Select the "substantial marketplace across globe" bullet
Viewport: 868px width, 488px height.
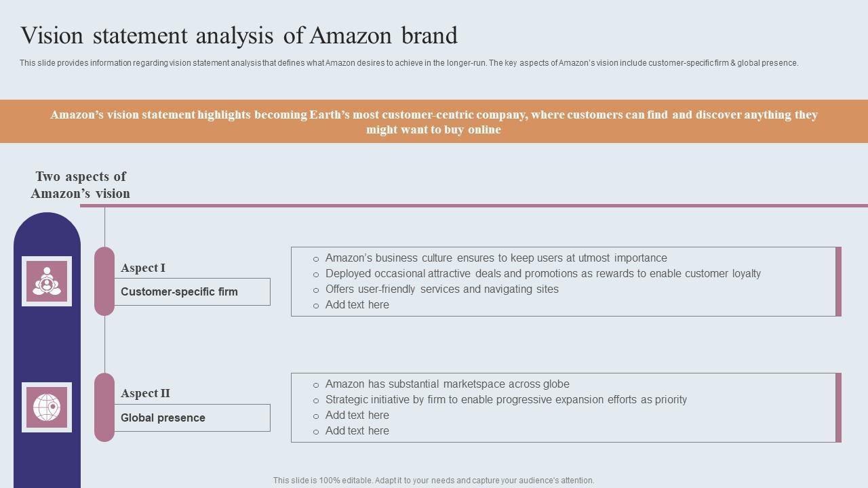[x=447, y=384]
